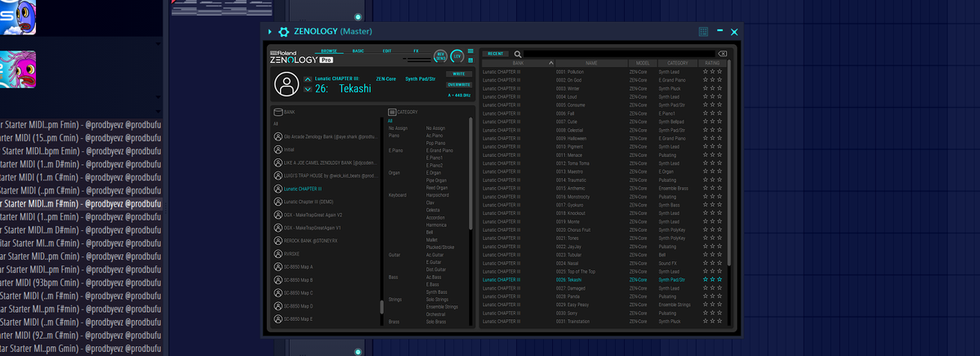Click the BANK database icon
Viewport: 980px width, 356px height.
(278, 112)
